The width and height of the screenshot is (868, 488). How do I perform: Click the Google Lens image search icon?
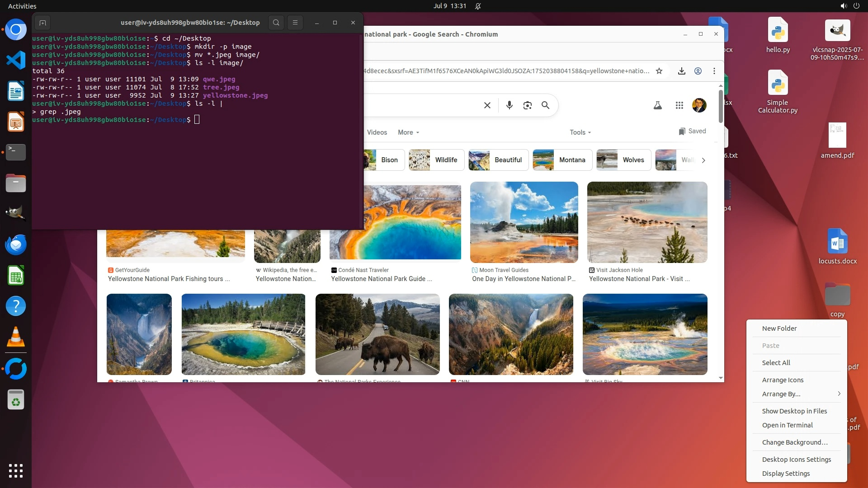[x=528, y=105]
